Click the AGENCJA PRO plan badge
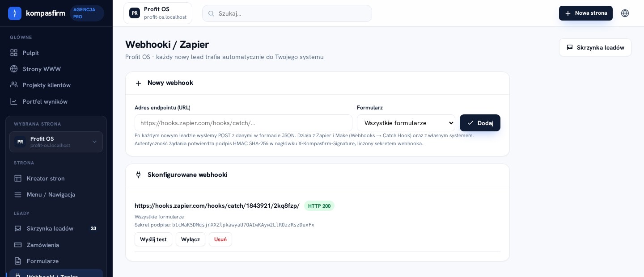 point(87,13)
